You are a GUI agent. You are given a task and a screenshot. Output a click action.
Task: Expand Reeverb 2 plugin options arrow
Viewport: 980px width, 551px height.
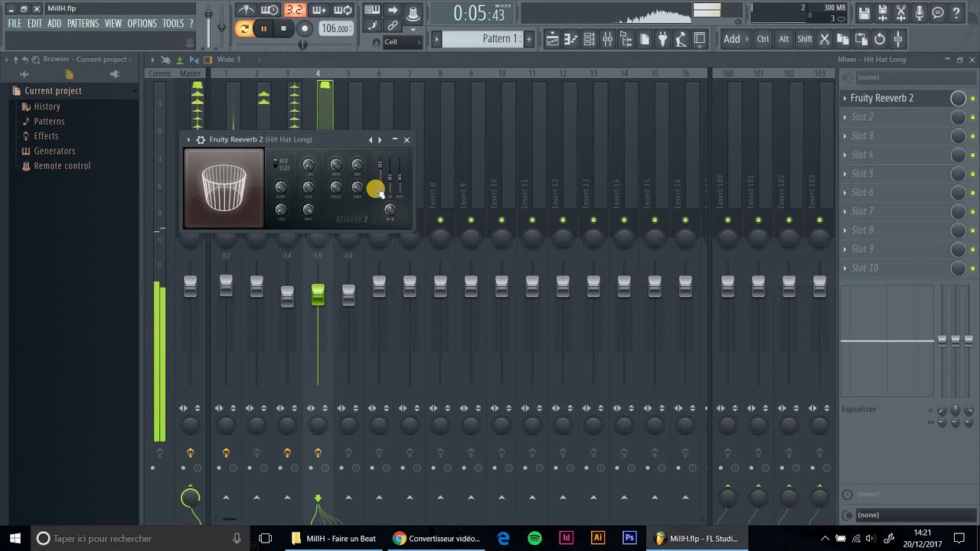point(189,140)
